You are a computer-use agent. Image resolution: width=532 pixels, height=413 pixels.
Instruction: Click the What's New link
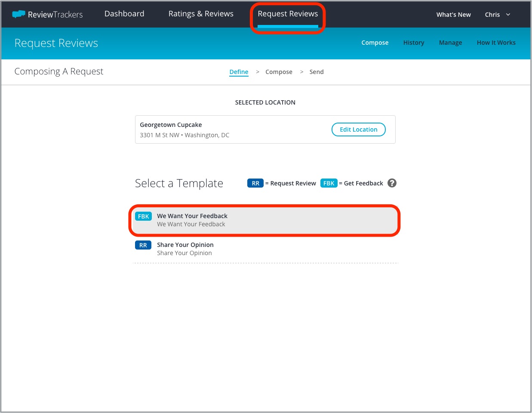coord(454,15)
